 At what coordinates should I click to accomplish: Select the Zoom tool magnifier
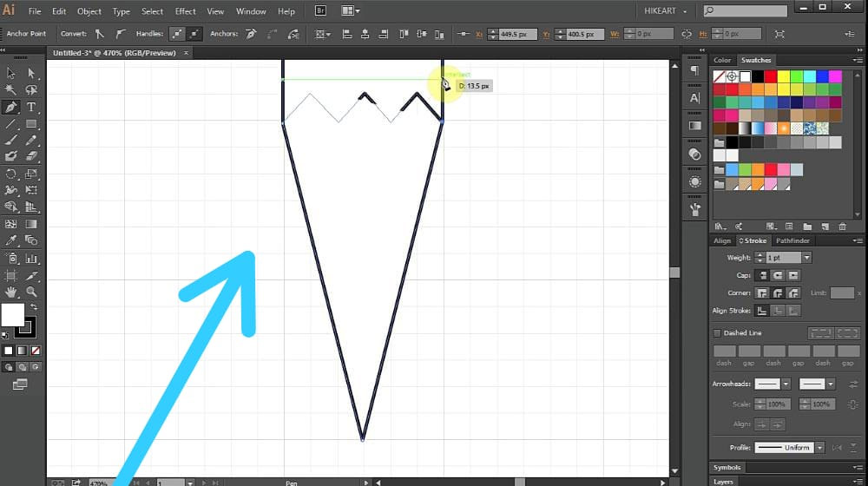point(31,291)
